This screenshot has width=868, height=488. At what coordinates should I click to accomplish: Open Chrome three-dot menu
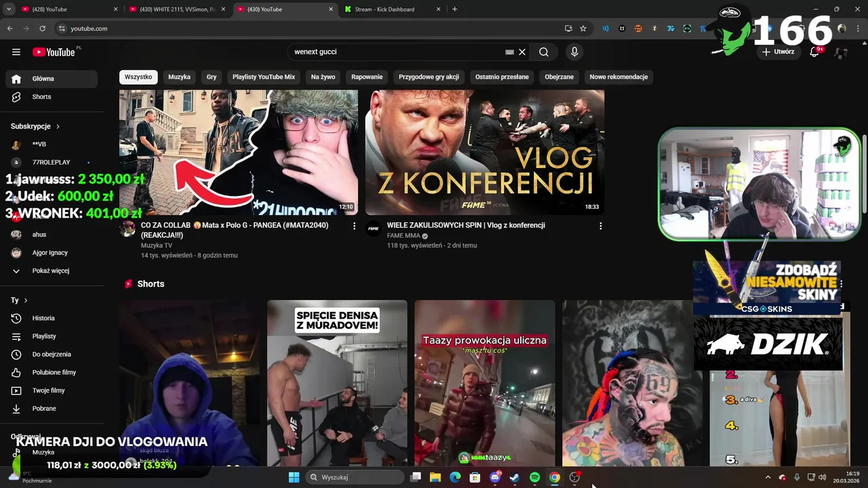[859, 28]
